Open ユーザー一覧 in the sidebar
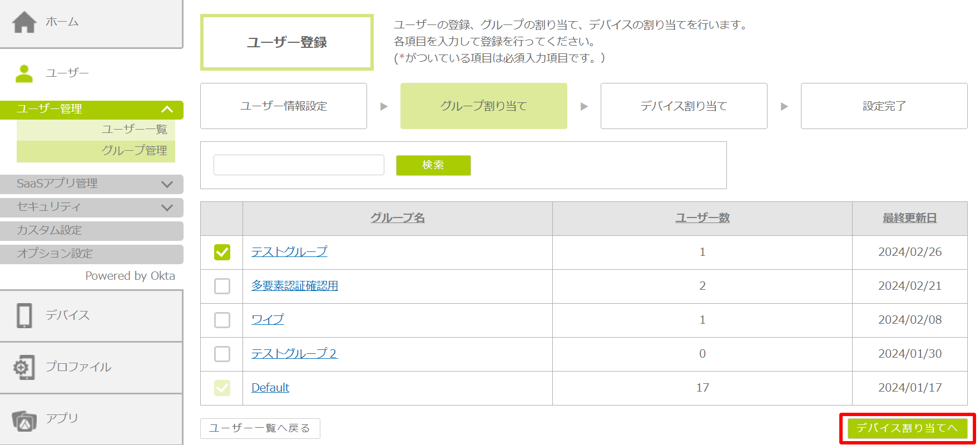This screenshot has height=445, width=980. 134,130
